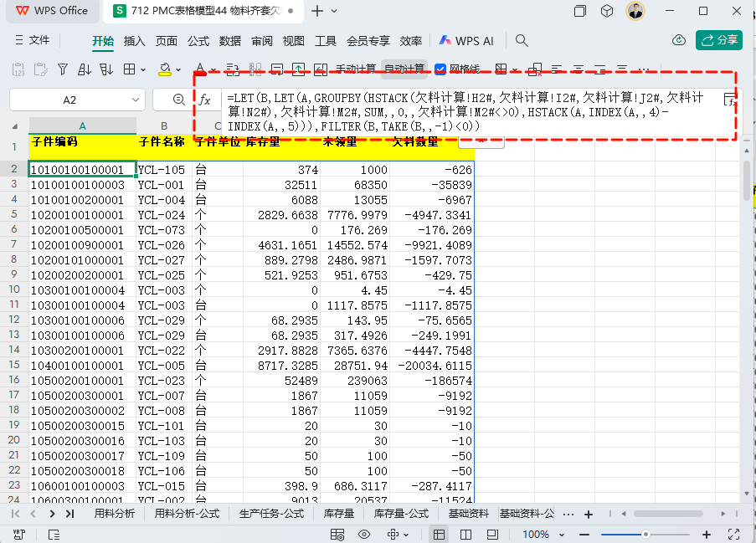The height and width of the screenshot is (543, 756).
Task: Open the 文件 file menu
Action: click(x=33, y=40)
